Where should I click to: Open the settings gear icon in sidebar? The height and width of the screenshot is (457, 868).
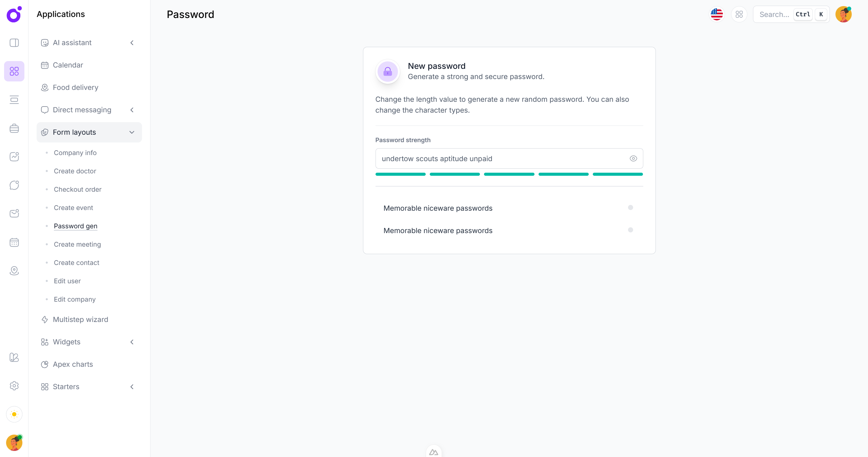tap(14, 386)
